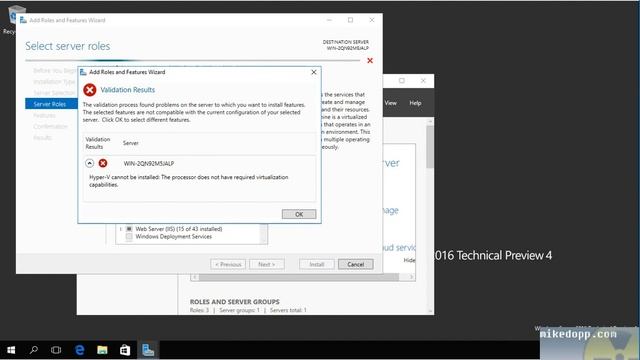Click OK in Validation Results dialog
Image resolution: width=640 pixels, height=360 pixels.
(299, 214)
